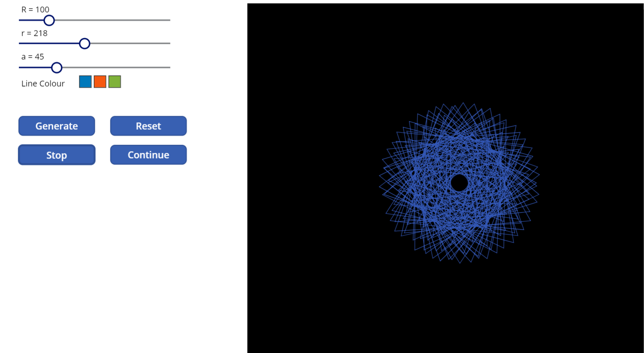The image size is (644, 353).
Task: Click the "r = 218" value label
Action: 34,33
